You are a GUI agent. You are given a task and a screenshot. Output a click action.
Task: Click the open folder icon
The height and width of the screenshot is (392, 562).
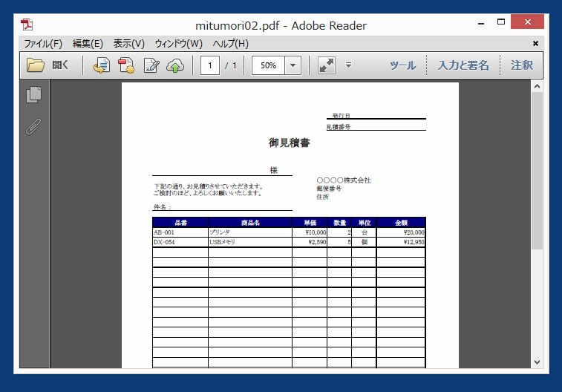coord(35,65)
